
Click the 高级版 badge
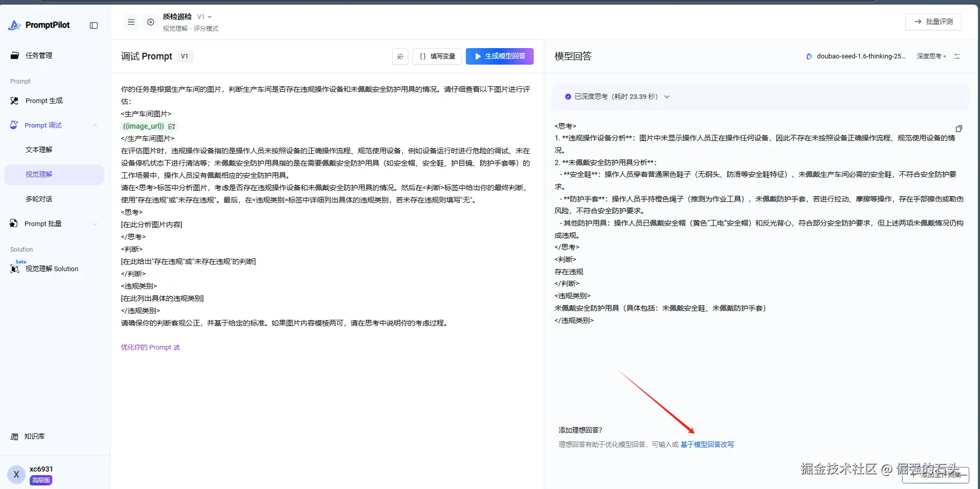[x=41, y=480]
